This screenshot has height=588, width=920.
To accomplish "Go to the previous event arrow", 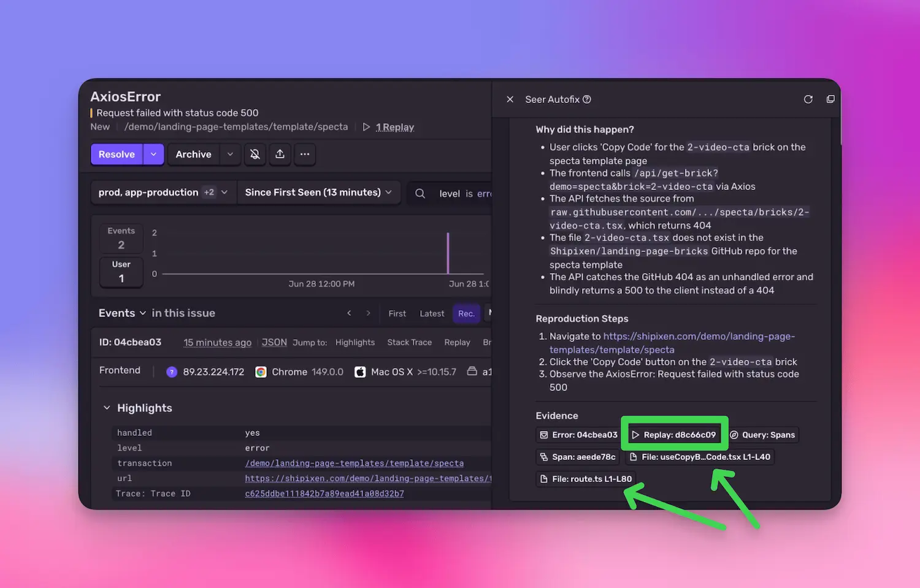I will 349,313.
